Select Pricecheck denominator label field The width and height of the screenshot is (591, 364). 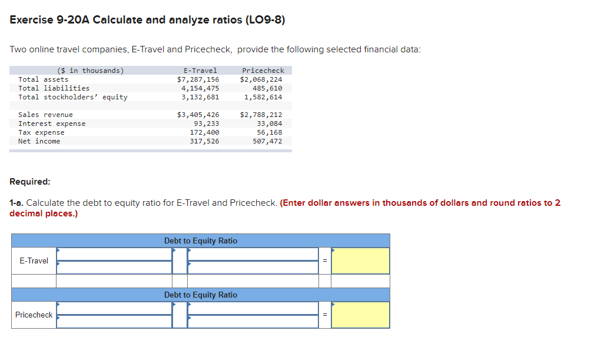pos(114,322)
